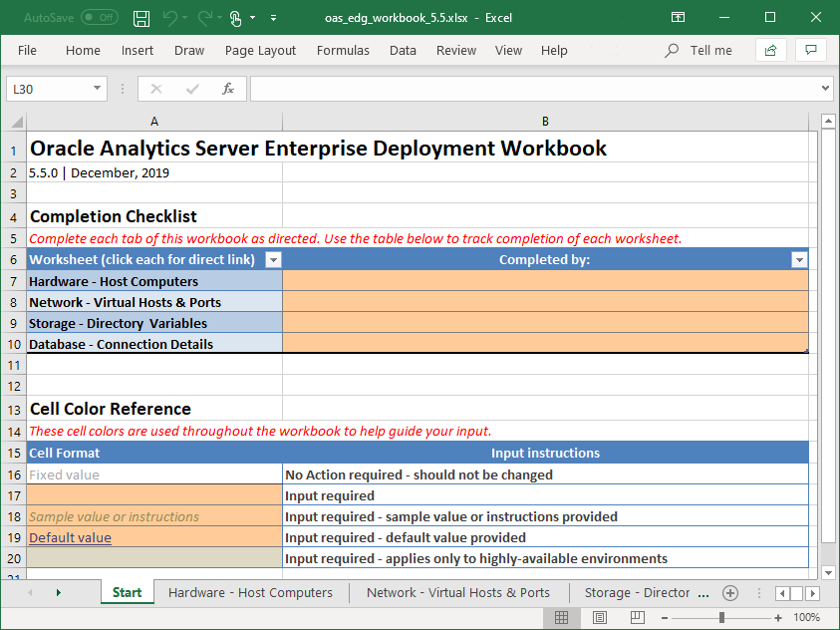
Task: Switch to Page Layout view icon
Action: 600,617
